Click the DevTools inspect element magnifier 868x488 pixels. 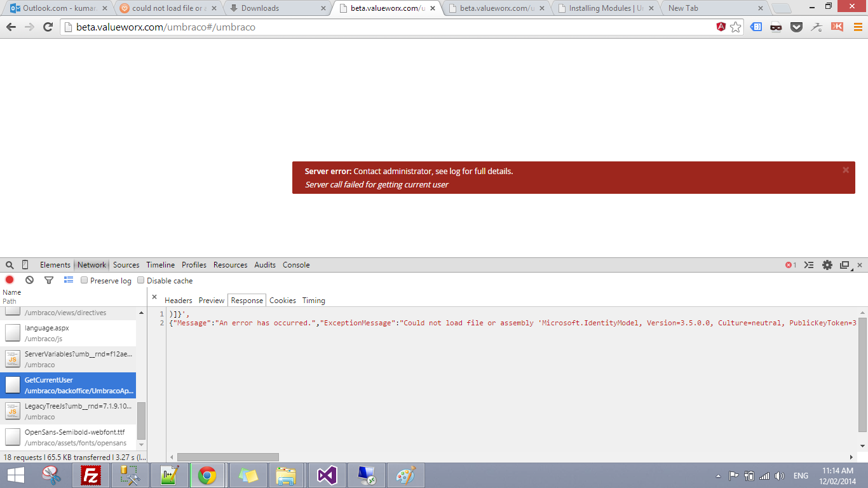(x=10, y=265)
